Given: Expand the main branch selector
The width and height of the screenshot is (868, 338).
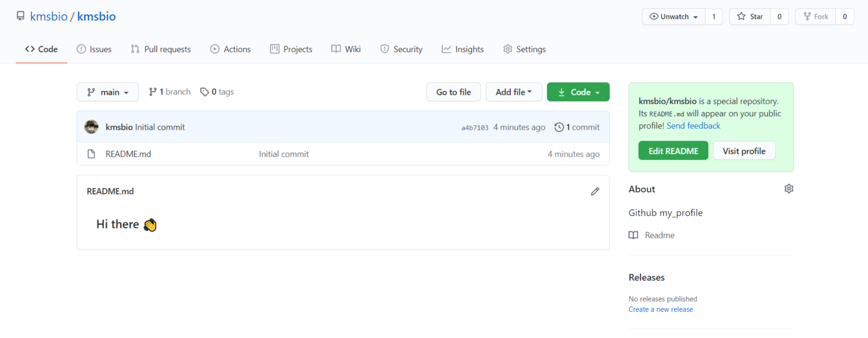Looking at the screenshot, I should 108,92.
